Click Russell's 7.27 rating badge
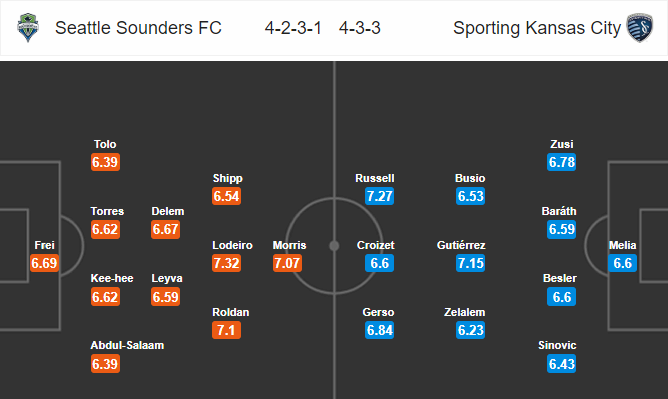Viewport: 668px width, 399px height. click(x=379, y=196)
